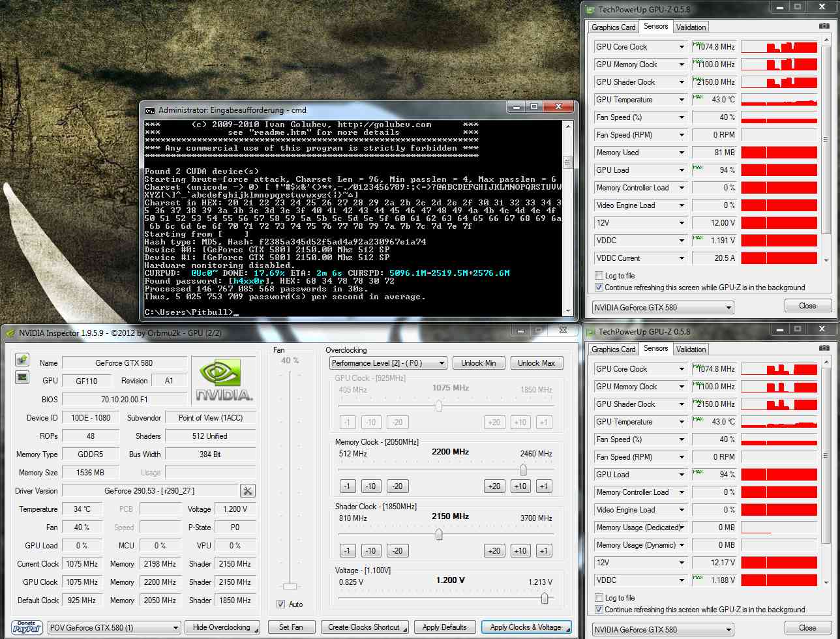Open sensor monitoring icon beside GPU field
The width and height of the screenshot is (840, 639).
22,377
